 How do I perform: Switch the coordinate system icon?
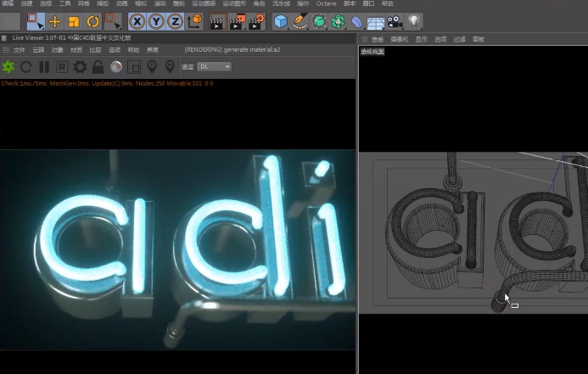point(194,21)
